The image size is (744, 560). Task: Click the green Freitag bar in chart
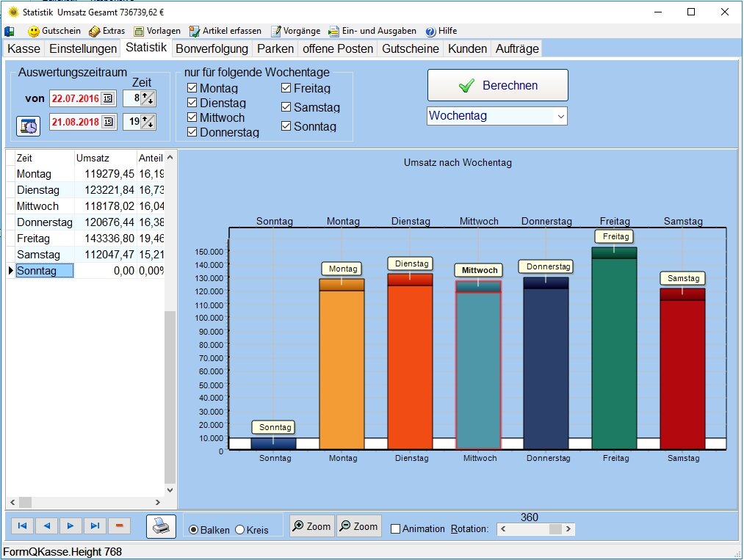click(615, 349)
